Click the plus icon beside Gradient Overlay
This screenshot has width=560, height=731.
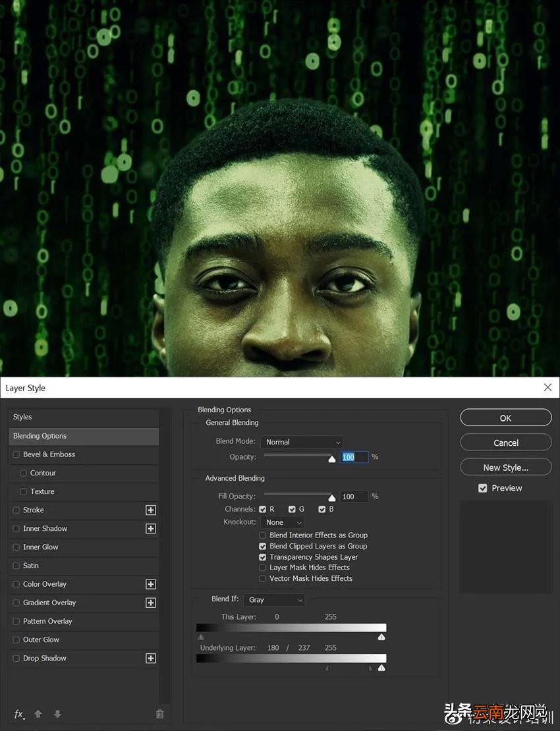(151, 603)
